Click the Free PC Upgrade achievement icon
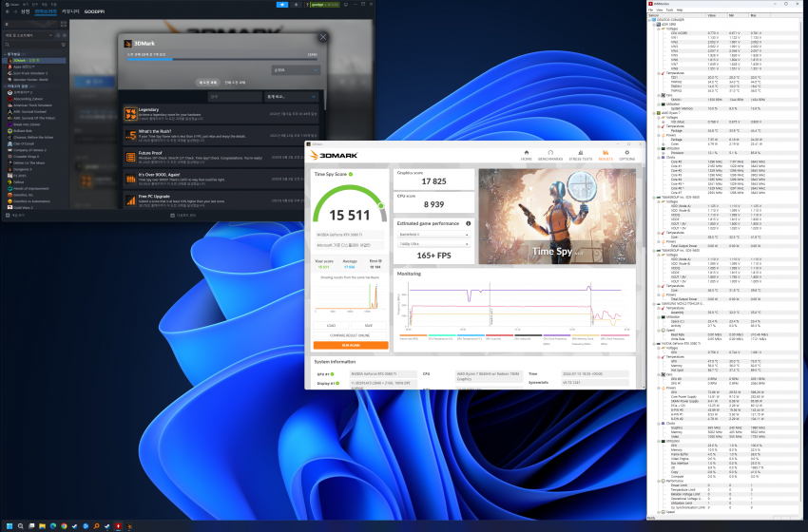 130,199
